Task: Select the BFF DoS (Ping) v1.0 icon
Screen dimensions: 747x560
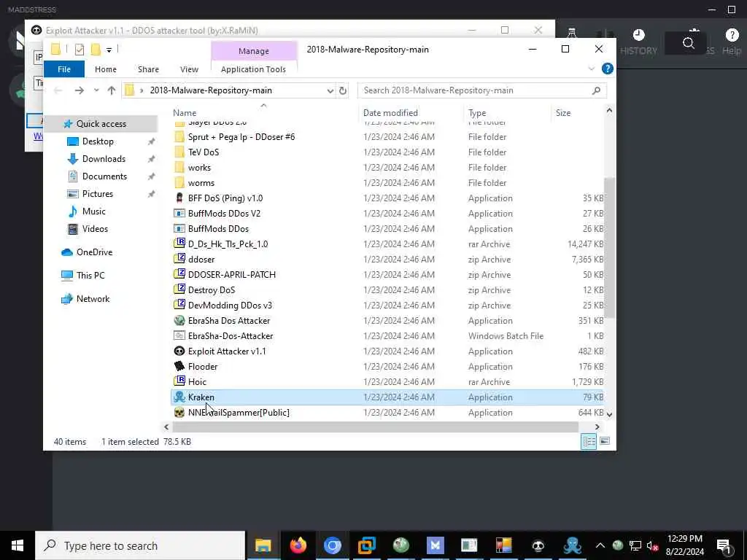Action: pos(179,198)
